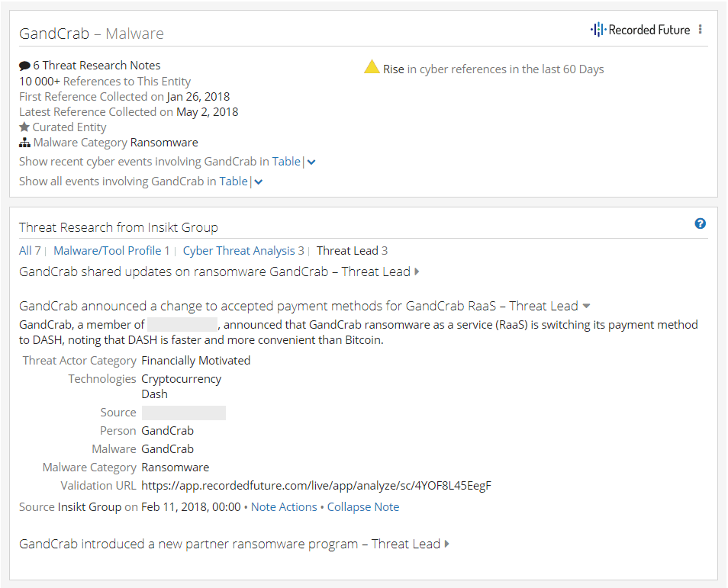The width and height of the screenshot is (728, 588).
Task: Click the 'Dash' technology value
Action: (x=155, y=394)
